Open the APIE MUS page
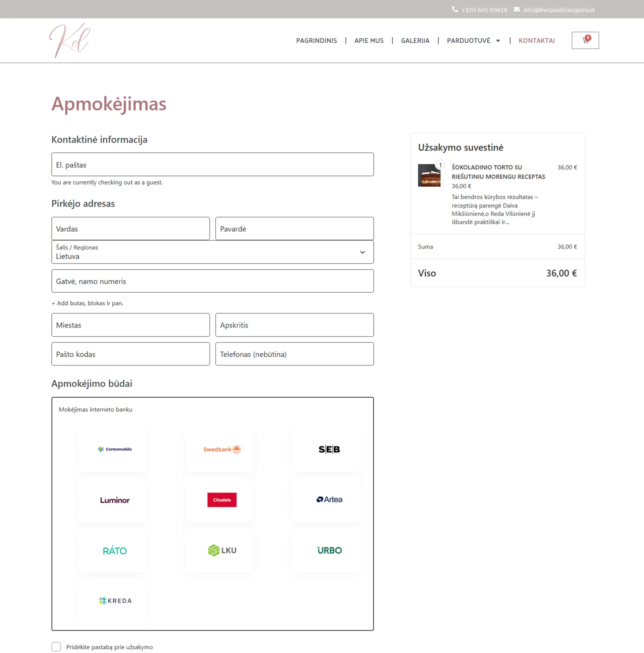The height and width of the screenshot is (653, 644). point(369,41)
